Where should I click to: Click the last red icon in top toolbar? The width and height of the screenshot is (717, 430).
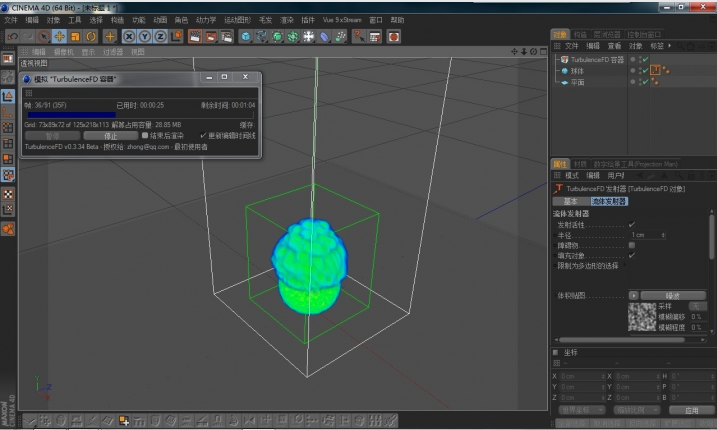click(394, 37)
